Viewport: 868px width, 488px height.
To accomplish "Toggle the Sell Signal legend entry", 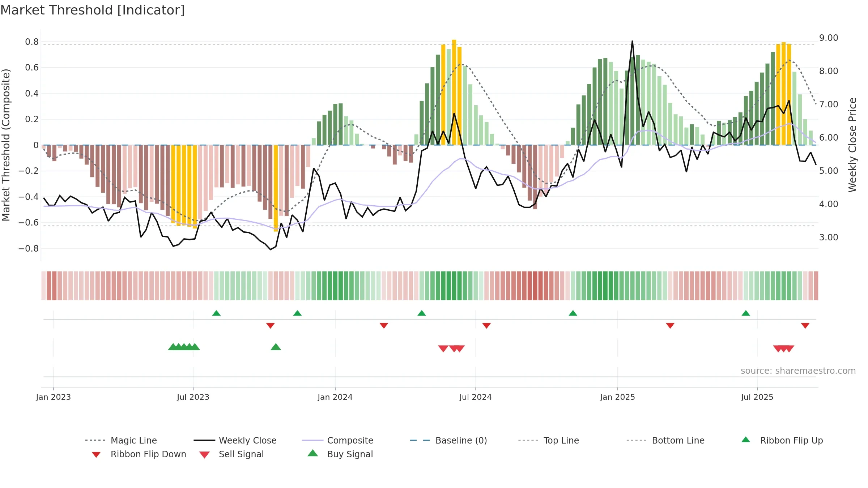I will (231, 454).
